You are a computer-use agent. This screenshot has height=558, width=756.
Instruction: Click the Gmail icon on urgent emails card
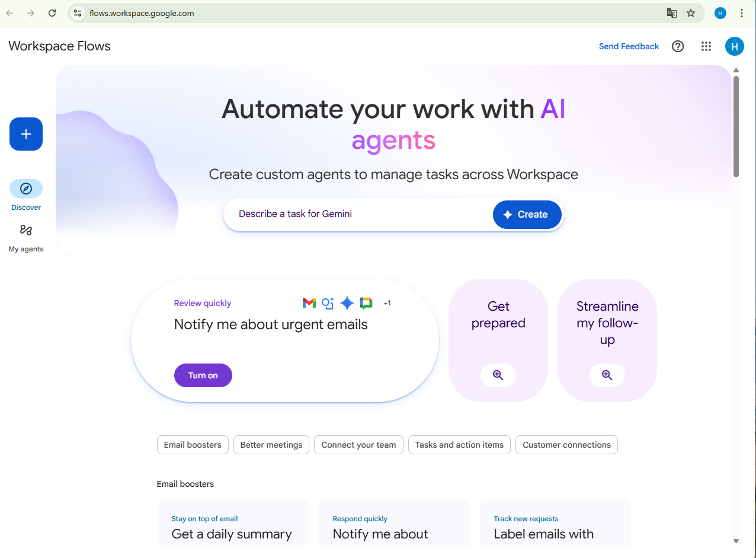tap(309, 303)
